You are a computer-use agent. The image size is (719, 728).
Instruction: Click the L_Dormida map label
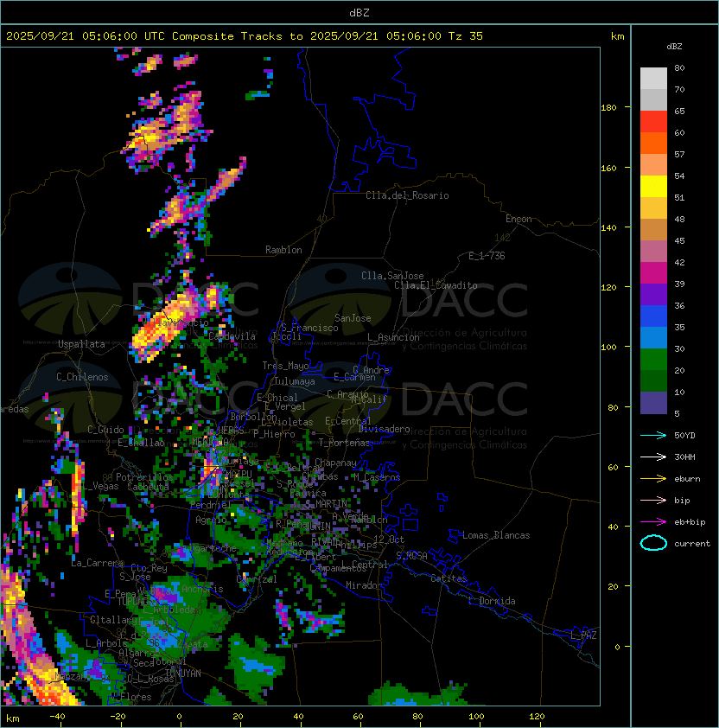point(492,601)
